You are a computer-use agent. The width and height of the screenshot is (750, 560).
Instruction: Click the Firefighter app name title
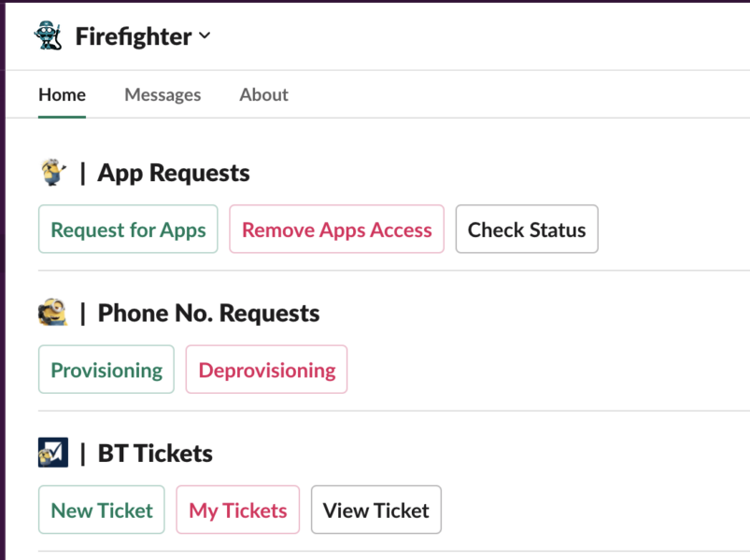[134, 36]
